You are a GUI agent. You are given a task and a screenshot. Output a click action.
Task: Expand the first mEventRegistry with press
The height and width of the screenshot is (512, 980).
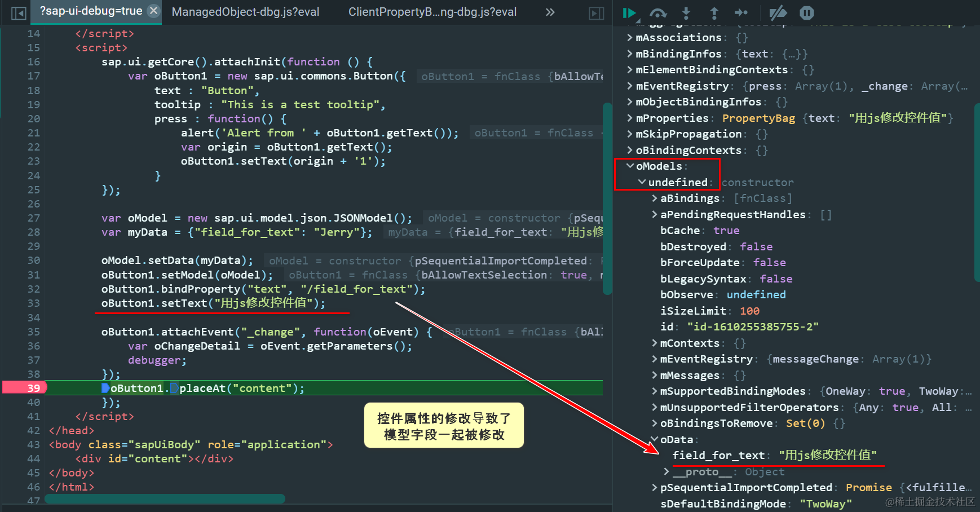630,86
